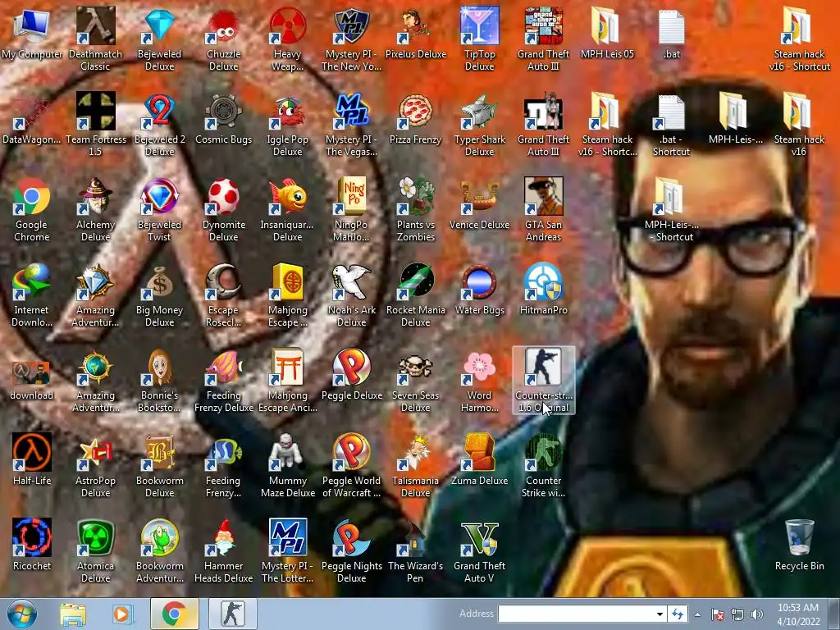
Task: Select the Recycle Bin
Action: coord(799,546)
